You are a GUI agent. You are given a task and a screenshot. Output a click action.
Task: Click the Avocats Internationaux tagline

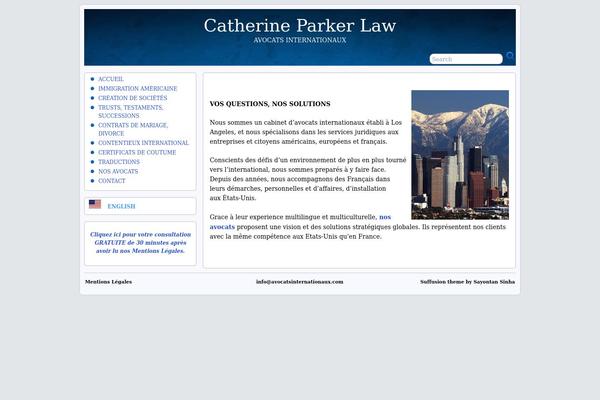pyautogui.click(x=300, y=40)
